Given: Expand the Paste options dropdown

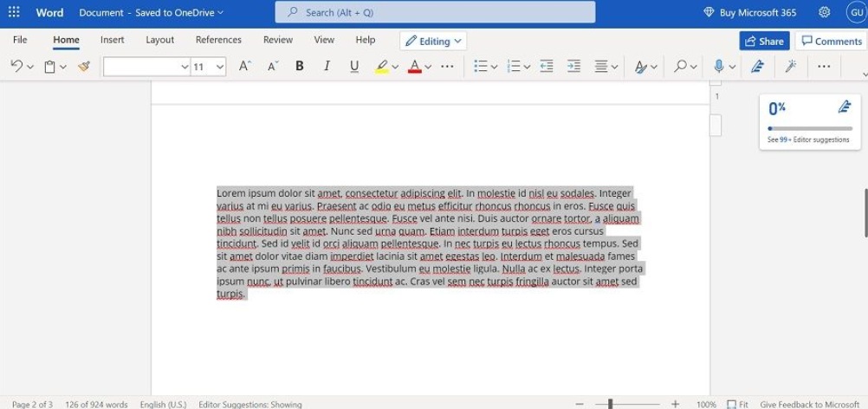Looking at the screenshot, I should point(63,67).
